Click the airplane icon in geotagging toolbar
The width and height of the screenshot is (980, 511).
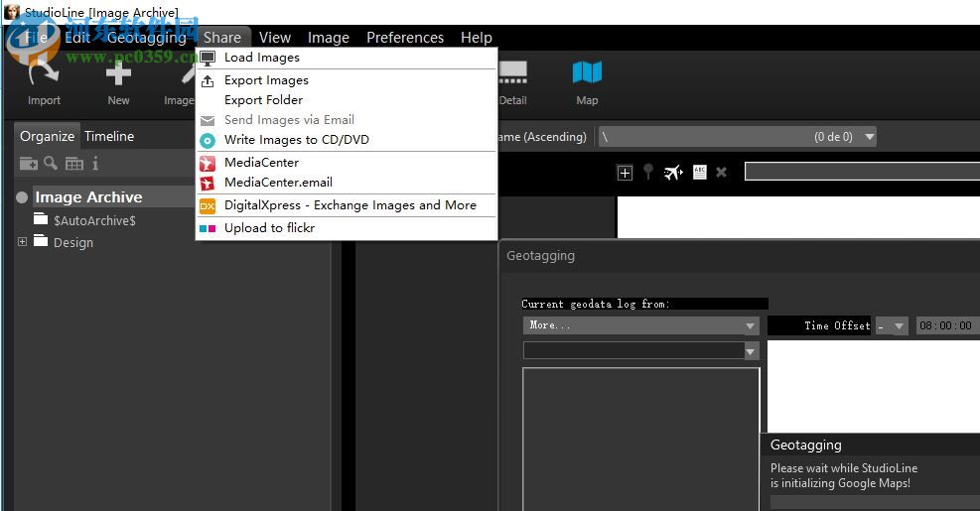tap(673, 173)
